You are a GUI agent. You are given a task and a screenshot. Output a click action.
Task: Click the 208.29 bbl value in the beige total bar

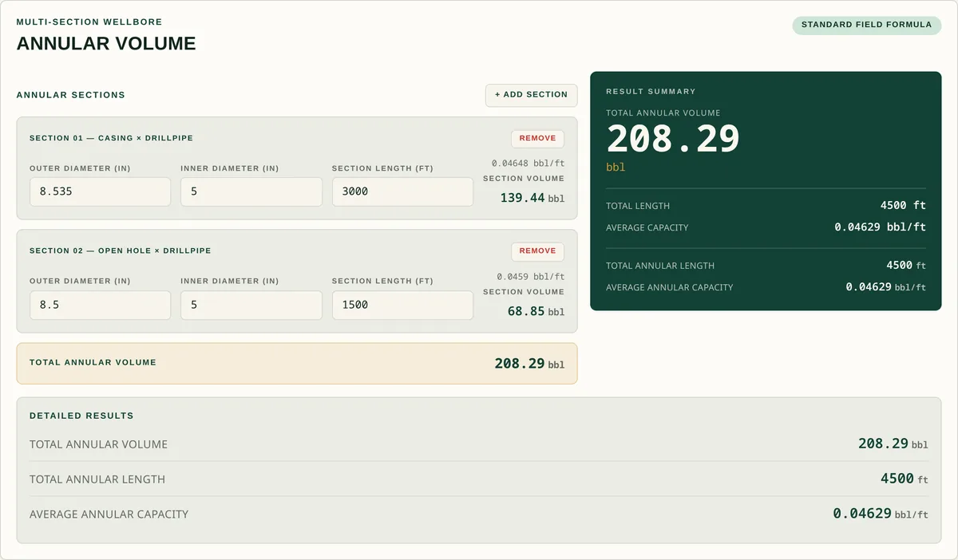(529, 364)
